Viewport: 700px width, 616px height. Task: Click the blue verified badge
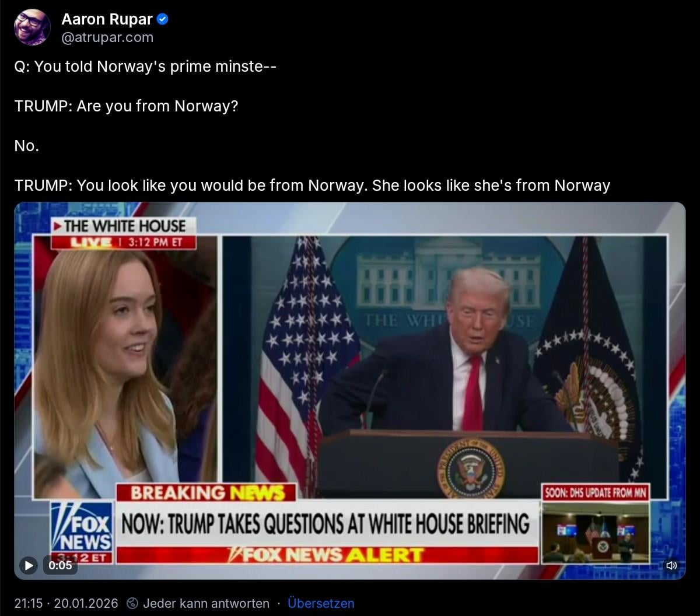pos(163,19)
